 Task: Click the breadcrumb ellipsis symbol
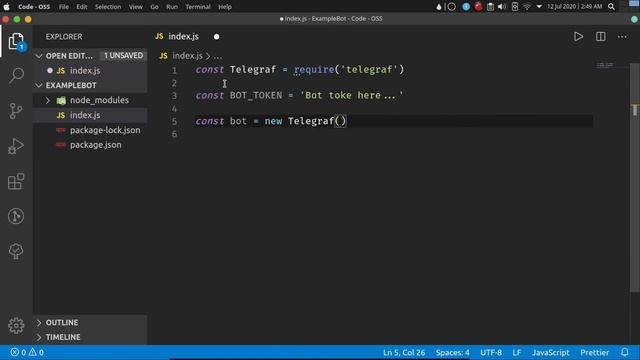click(218, 56)
